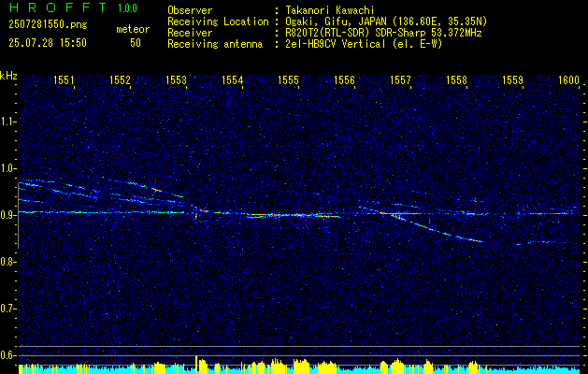Click the observer name Takanori Kawachi

click(330, 10)
